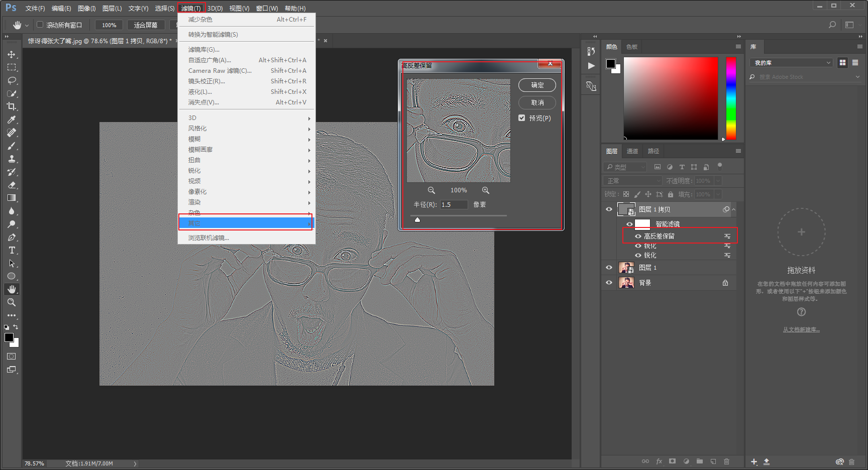Hide the 图层 1 拷贝 layer
This screenshot has height=470, width=868.
609,209
